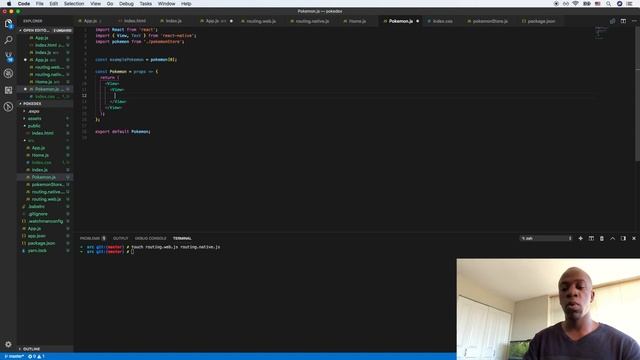Close the terminal panel
Image resolution: width=640 pixels, height=360 pixels.
[634, 238]
